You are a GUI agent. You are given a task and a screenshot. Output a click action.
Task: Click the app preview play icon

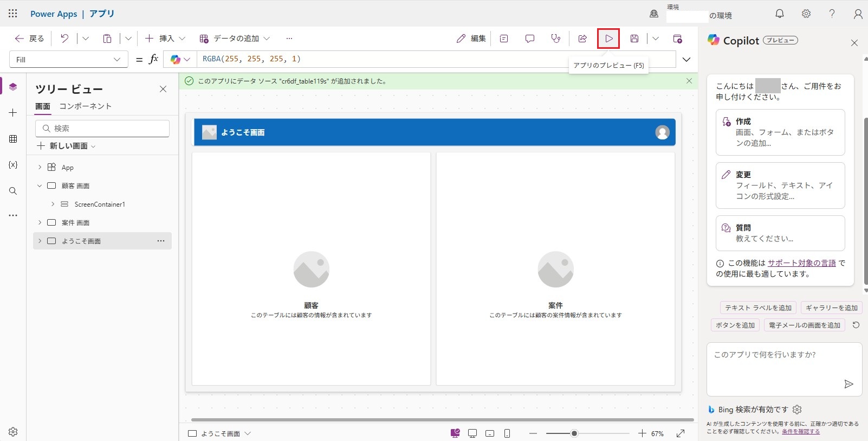click(608, 39)
